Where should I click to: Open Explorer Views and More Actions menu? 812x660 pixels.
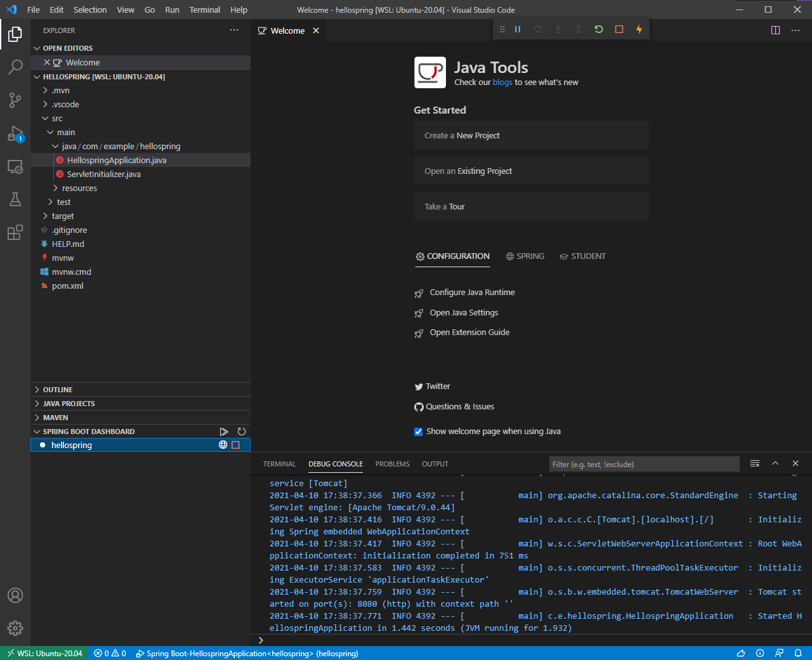[x=234, y=30]
